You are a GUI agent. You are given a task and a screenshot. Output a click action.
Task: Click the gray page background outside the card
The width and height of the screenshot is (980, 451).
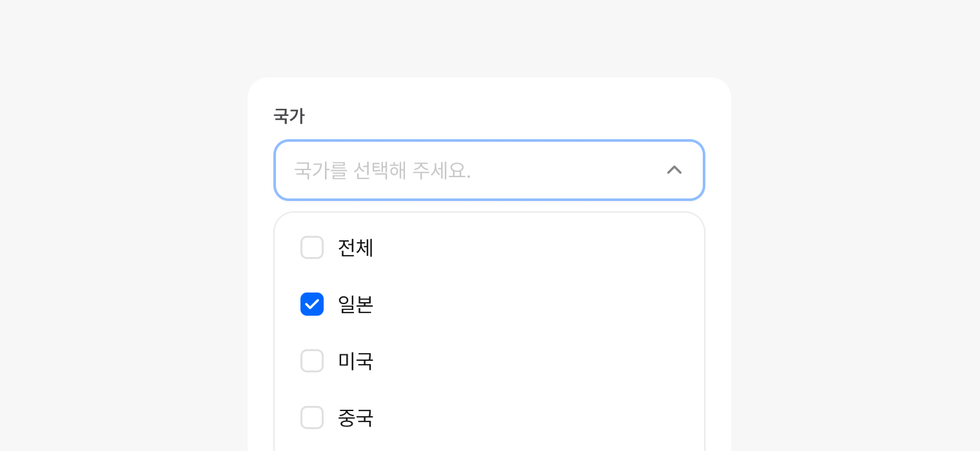pos(129,225)
